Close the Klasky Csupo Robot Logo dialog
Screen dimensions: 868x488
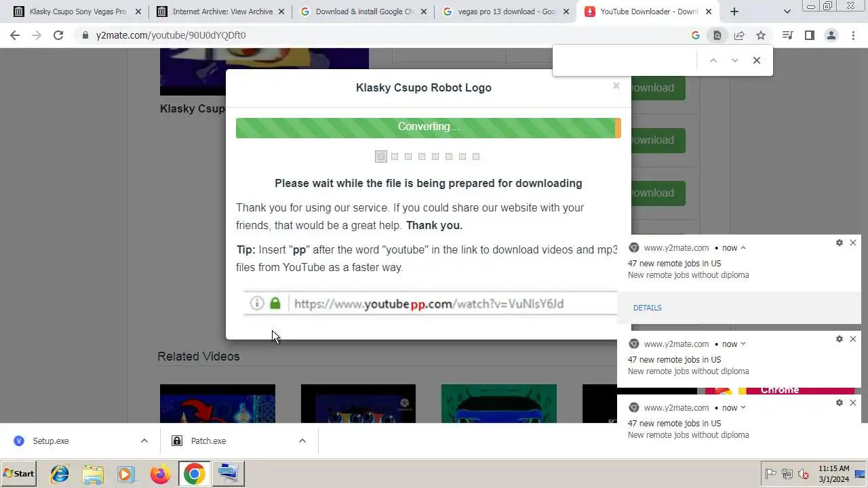(616, 85)
